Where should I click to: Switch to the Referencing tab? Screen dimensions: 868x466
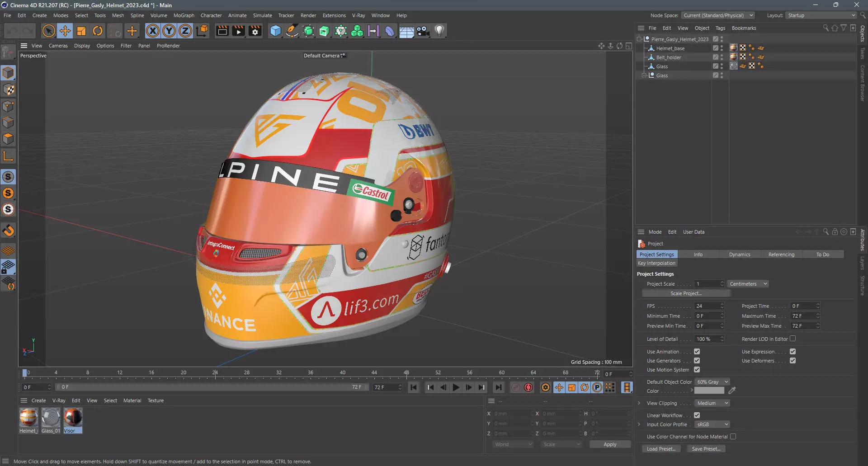781,254
